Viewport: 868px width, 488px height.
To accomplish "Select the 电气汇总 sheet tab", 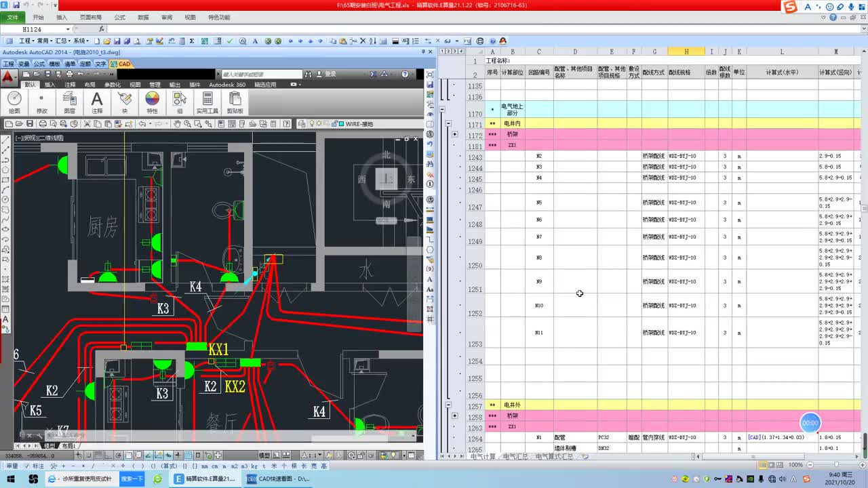I will click(x=515, y=457).
